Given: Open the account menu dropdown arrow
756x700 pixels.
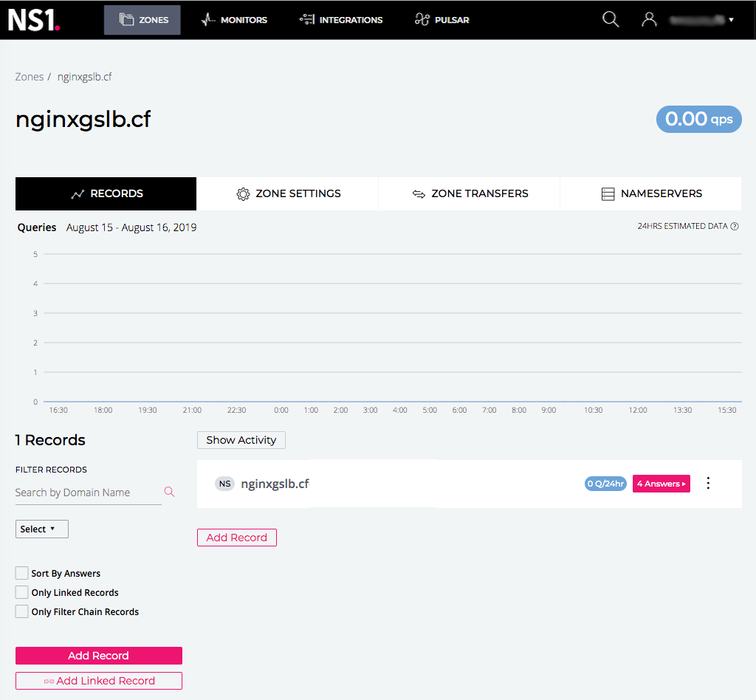Looking at the screenshot, I should tap(731, 19).
